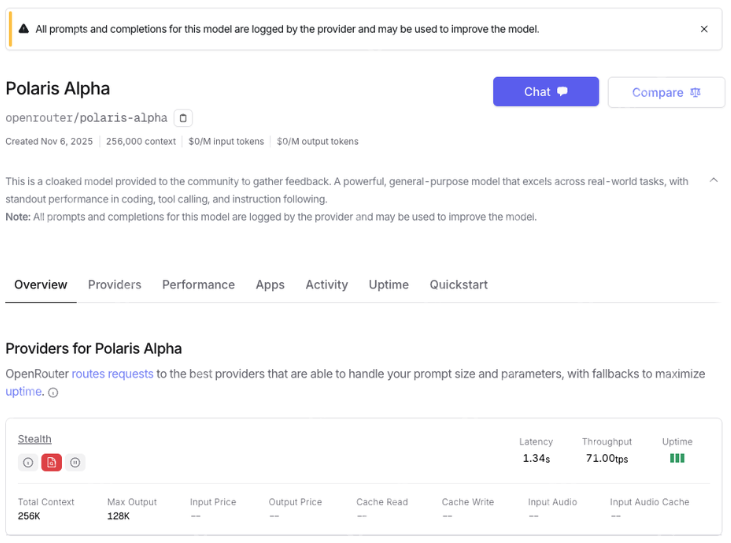Open the Quickstart tab

click(x=458, y=285)
